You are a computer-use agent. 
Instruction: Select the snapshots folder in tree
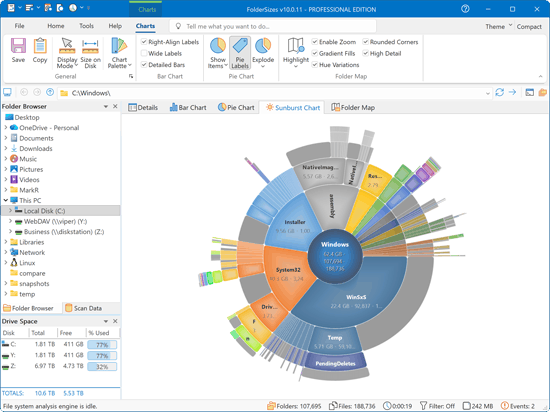(34, 283)
